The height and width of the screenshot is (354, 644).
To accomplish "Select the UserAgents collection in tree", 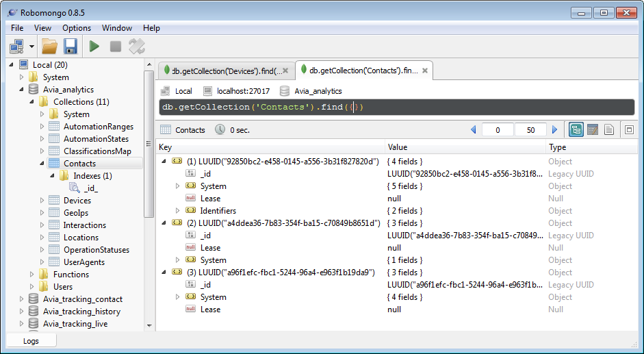I will 84,262.
